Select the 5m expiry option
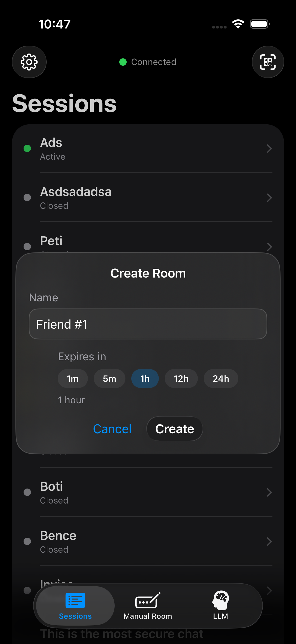 pyautogui.click(x=109, y=378)
